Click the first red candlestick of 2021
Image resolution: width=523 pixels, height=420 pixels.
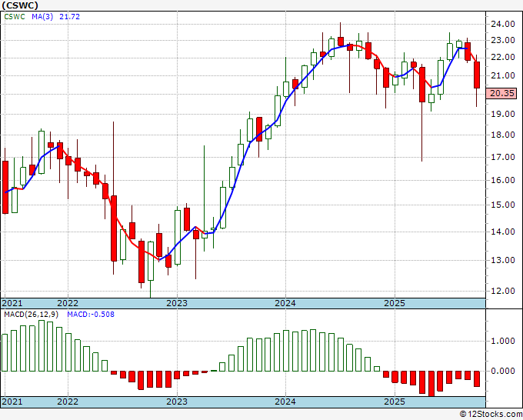5,187
